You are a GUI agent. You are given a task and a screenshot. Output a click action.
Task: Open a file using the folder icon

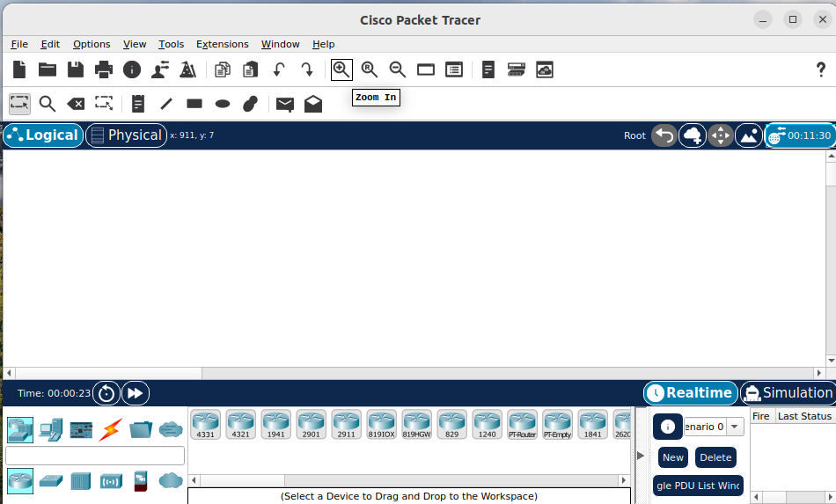click(48, 69)
